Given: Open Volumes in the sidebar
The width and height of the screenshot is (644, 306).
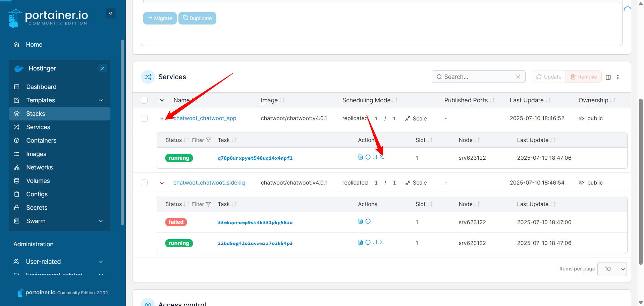Looking at the screenshot, I should (38, 181).
